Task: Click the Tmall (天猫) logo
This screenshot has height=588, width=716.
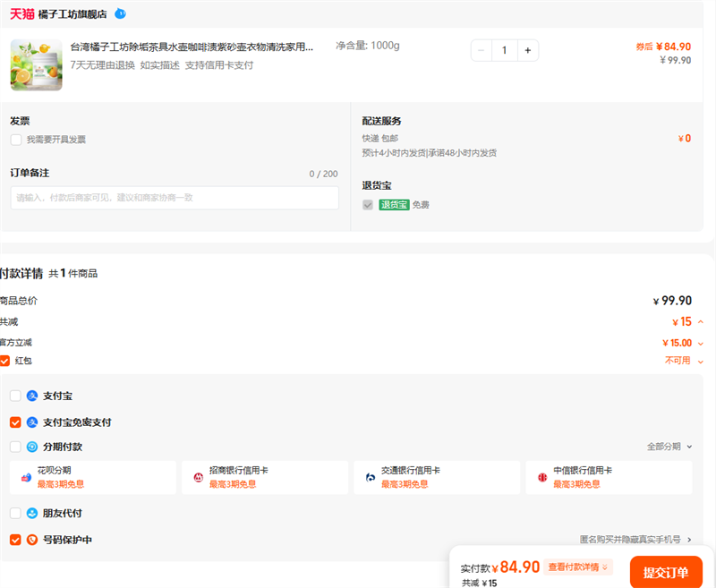Action: tap(22, 13)
